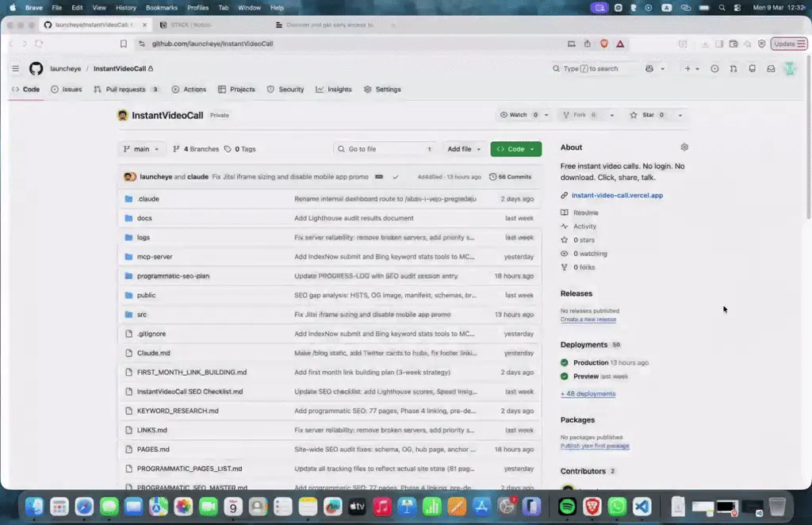The width and height of the screenshot is (812, 525).
Task: Focus the Go to file search field
Action: [385, 149]
